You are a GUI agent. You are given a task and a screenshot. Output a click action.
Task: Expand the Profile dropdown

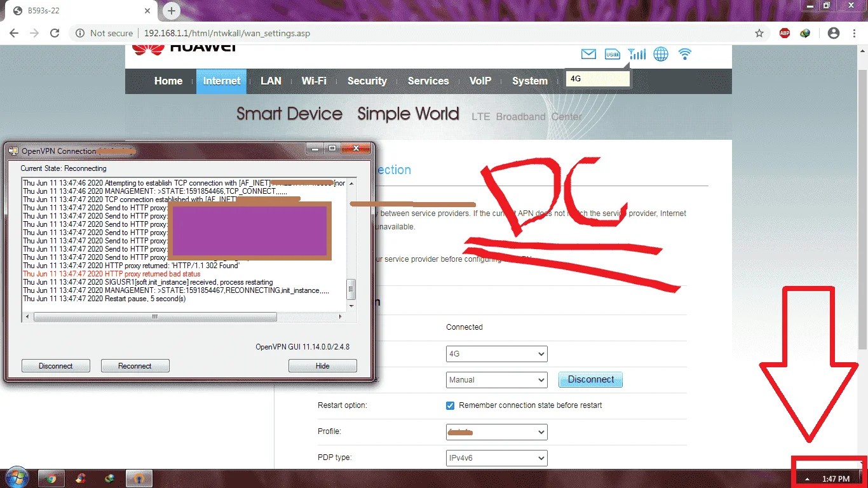pos(497,432)
